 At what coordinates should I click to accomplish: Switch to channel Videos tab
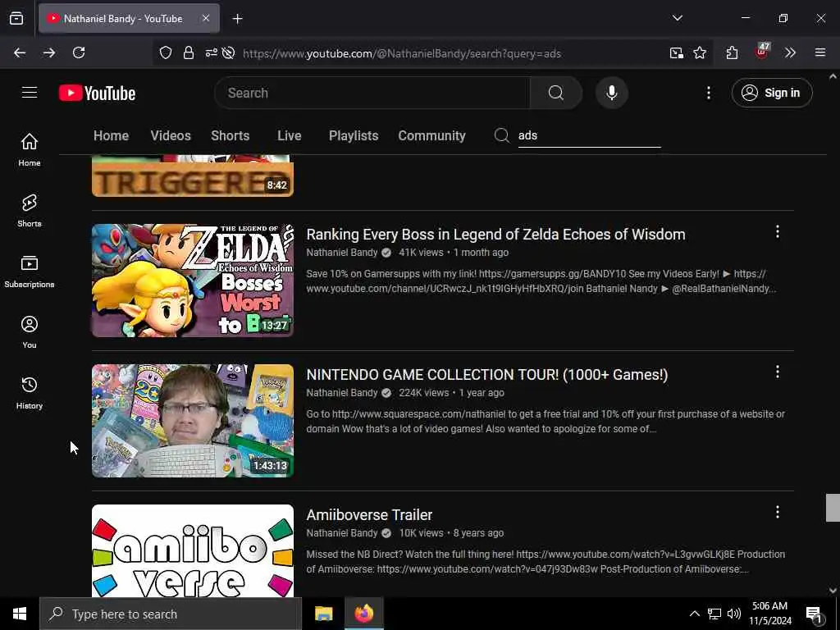tap(171, 135)
